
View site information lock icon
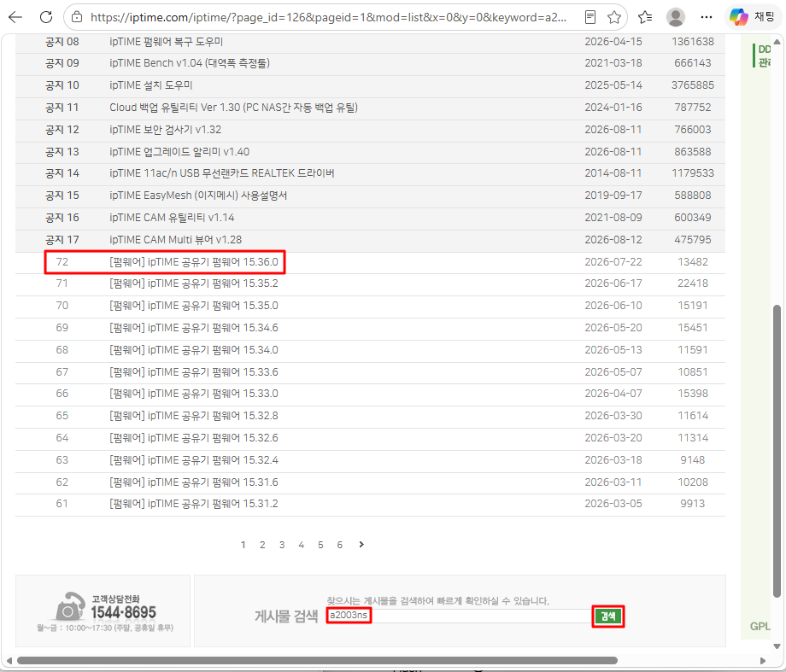pos(77,18)
